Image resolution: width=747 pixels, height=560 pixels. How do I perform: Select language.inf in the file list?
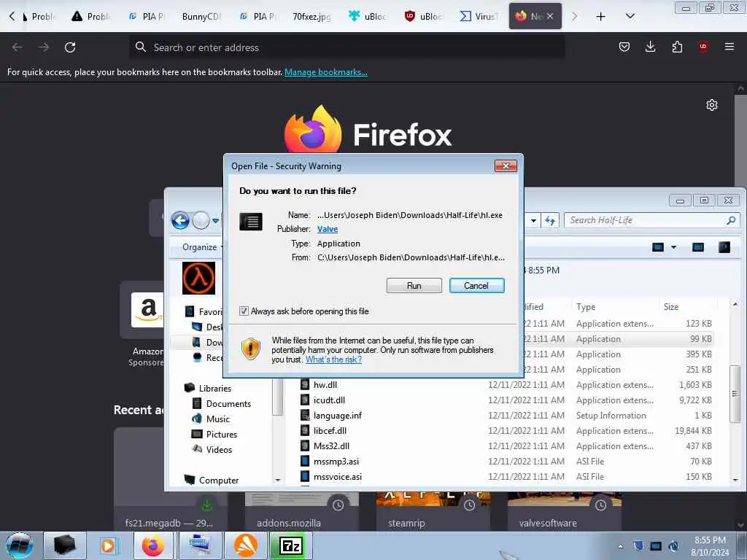click(x=337, y=415)
